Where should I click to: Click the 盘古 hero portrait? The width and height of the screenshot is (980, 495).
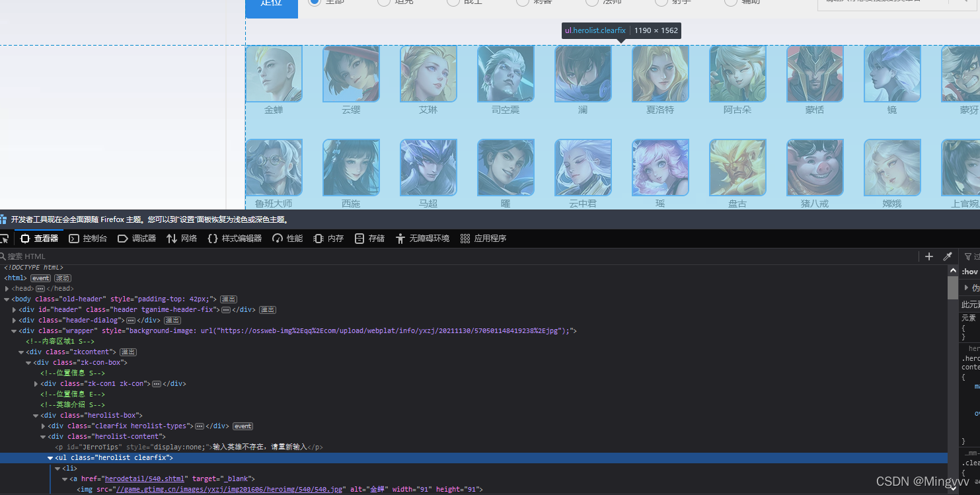(x=737, y=167)
